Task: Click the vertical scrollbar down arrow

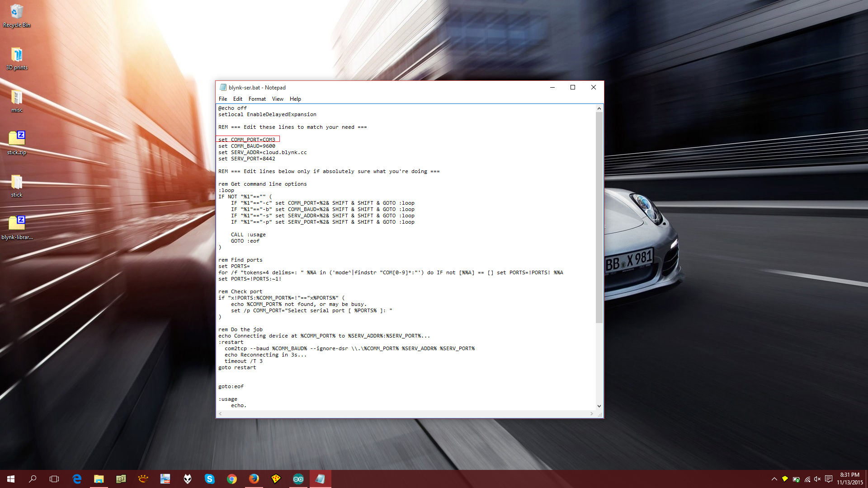Action: point(599,406)
